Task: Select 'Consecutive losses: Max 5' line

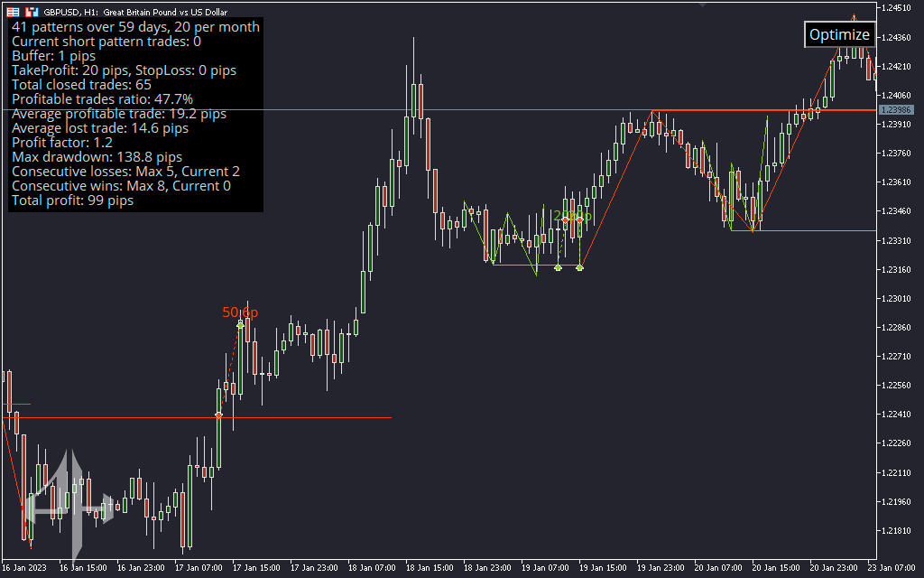Action: (x=125, y=172)
